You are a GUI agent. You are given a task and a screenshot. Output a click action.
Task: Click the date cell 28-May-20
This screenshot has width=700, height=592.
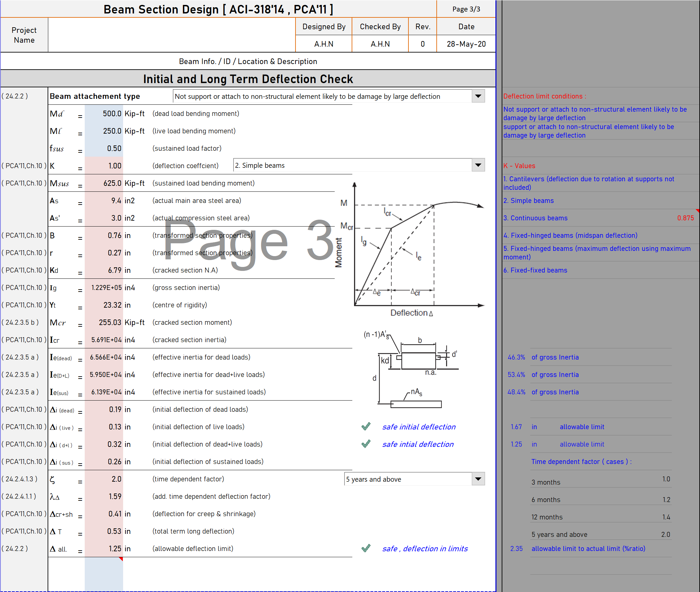click(466, 44)
